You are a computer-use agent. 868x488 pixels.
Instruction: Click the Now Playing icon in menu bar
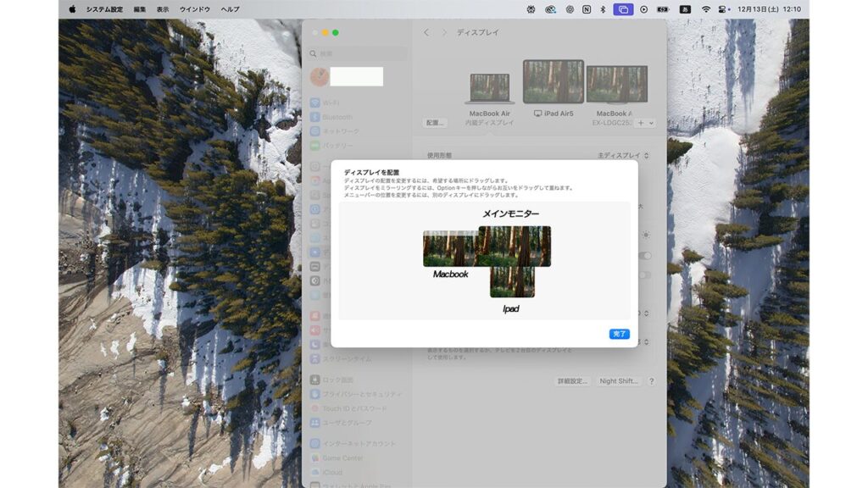point(644,9)
